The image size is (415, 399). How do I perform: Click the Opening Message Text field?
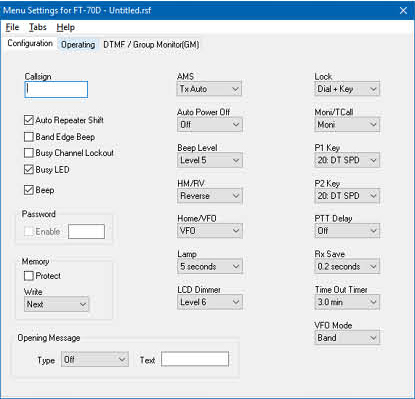pyautogui.click(x=195, y=359)
